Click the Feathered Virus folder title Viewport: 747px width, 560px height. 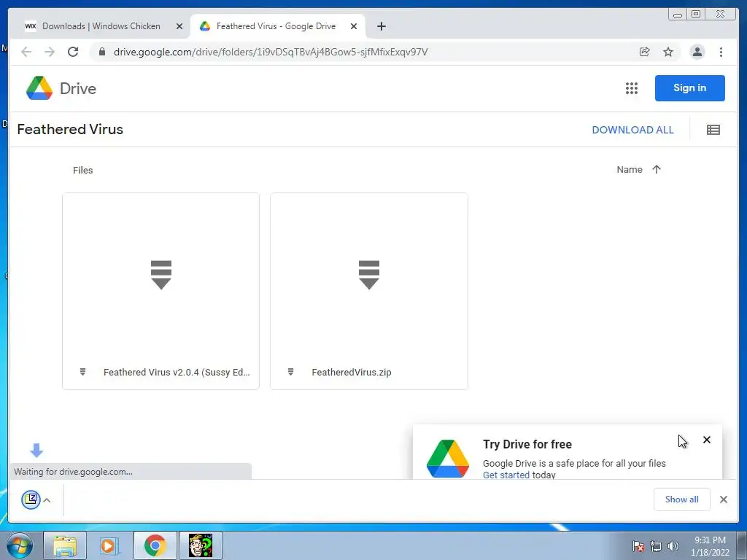coord(70,130)
